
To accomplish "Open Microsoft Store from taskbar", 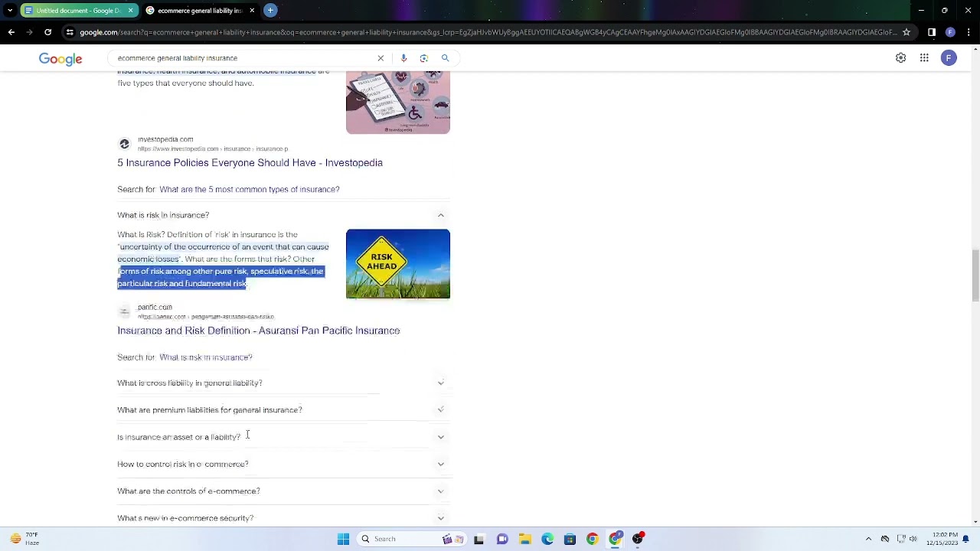I will coord(570,539).
